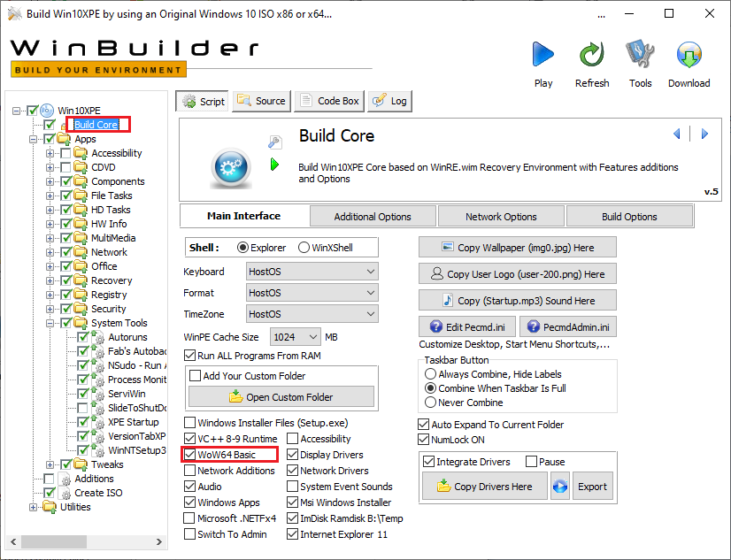Click the Download icon
The height and width of the screenshot is (560, 731).
(x=689, y=55)
